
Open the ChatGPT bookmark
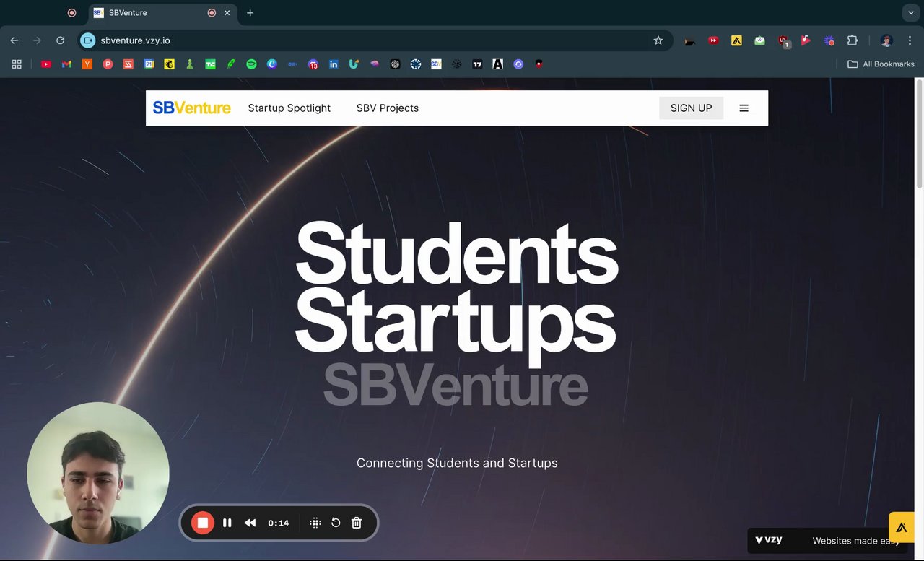[x=395, y=64]
